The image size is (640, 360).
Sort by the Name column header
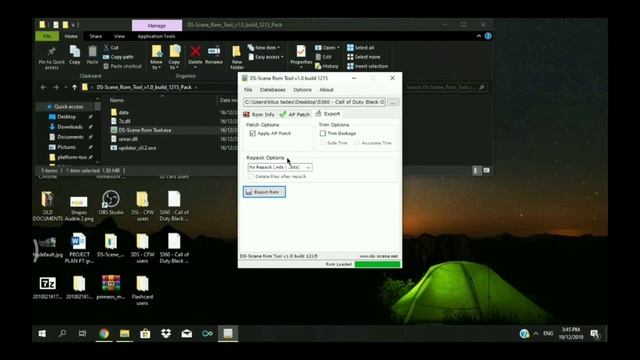(x=117, y=100)
